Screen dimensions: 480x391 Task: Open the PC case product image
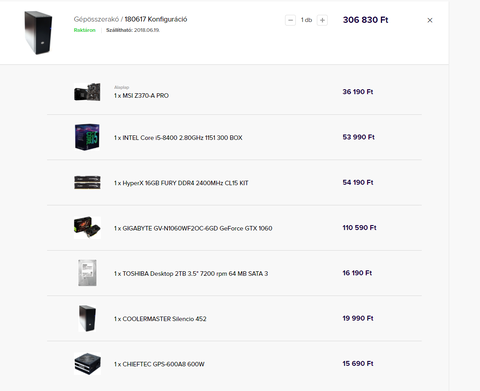coord(38,33)
